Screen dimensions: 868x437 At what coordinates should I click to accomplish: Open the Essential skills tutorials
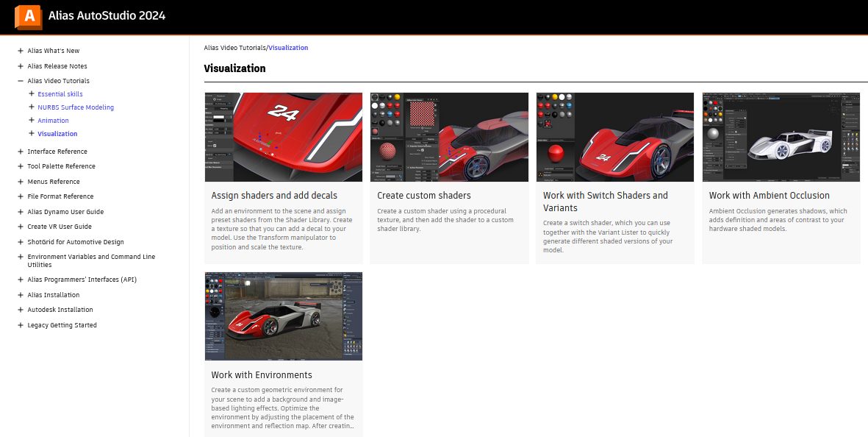(x=60, y=94)
